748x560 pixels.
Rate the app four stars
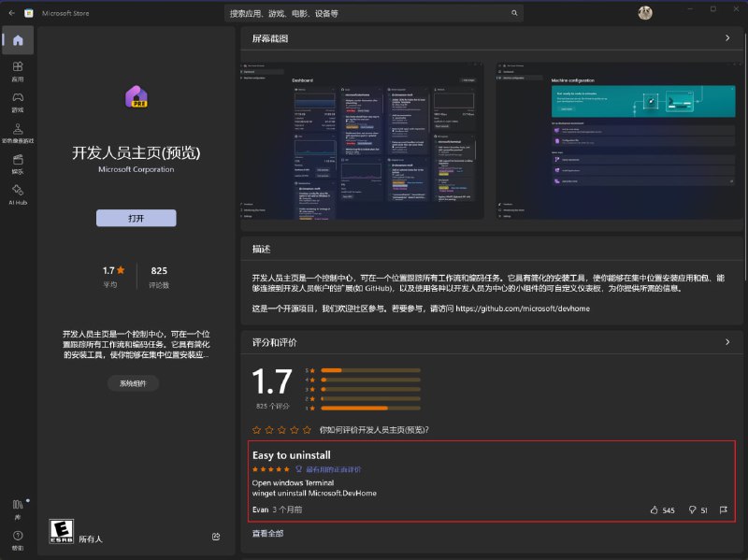coord(295,430)
